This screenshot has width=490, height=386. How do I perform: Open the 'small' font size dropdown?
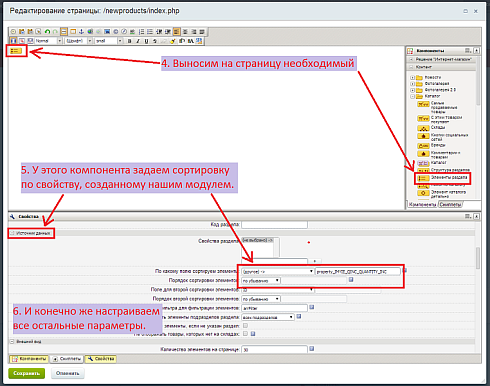tap(108, 41)
